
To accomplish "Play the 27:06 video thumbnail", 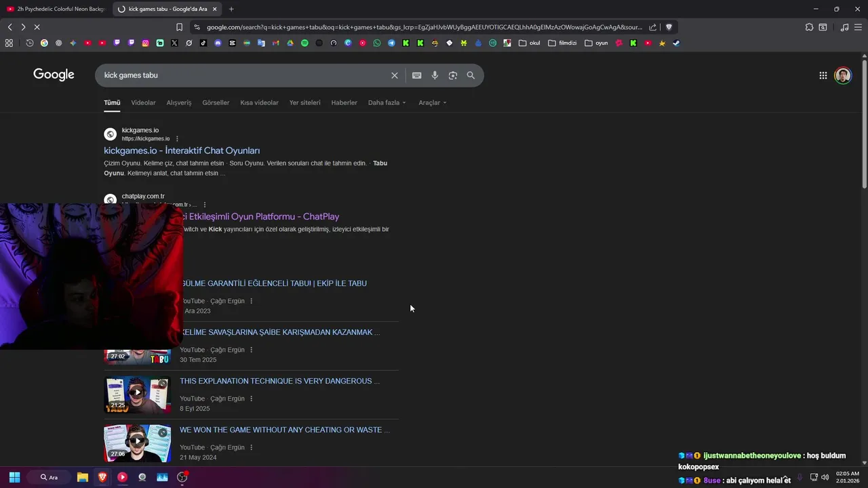I will tap(137, 443).
